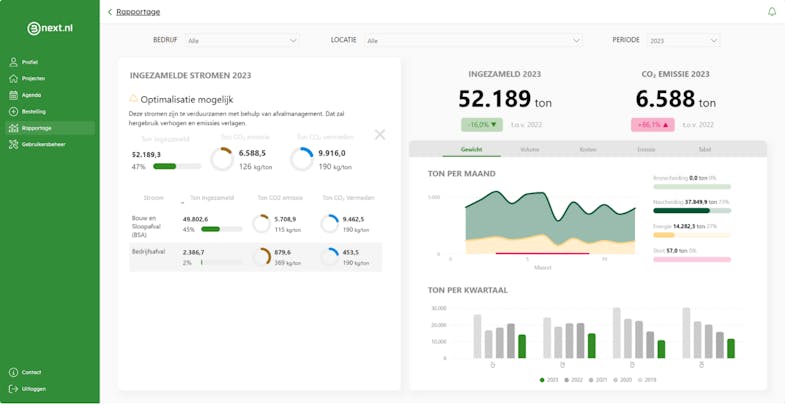The image size is (785, 408).
Task: Go back via the Rapportage link
Action: [x=138, y=12]
